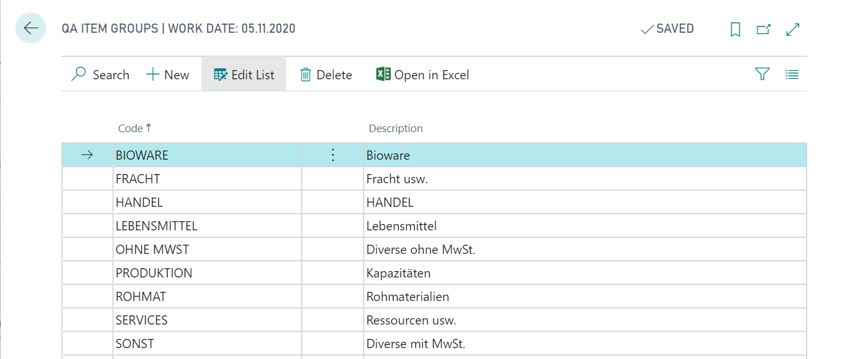This screenshot has height=359, width=868.
Task: Open the list in Excel
Action: 423,75
